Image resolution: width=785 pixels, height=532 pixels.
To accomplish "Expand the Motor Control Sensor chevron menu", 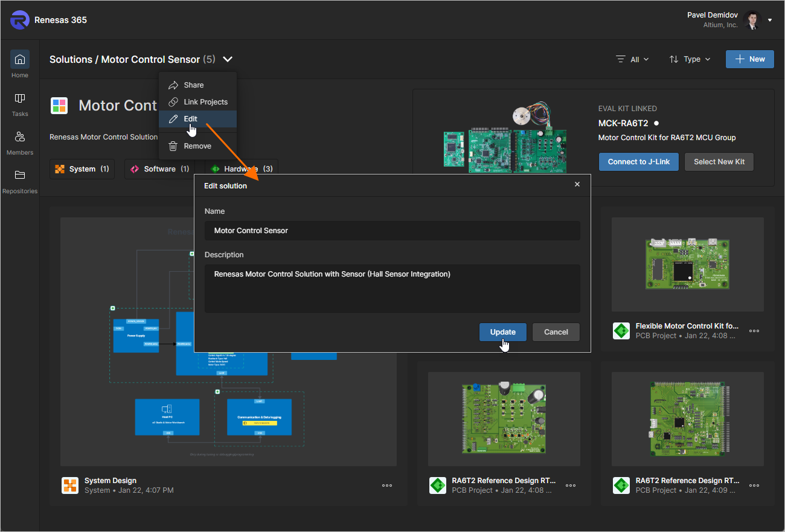I will [228, 59].
